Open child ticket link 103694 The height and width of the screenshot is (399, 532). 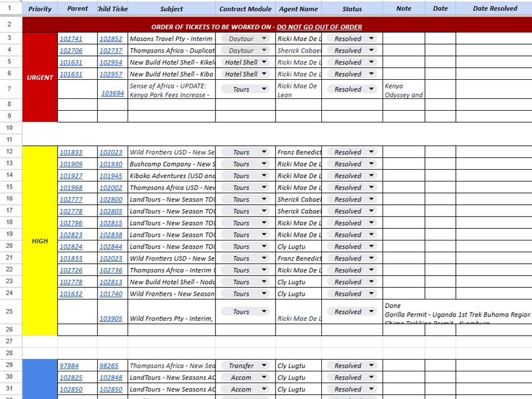113,93
